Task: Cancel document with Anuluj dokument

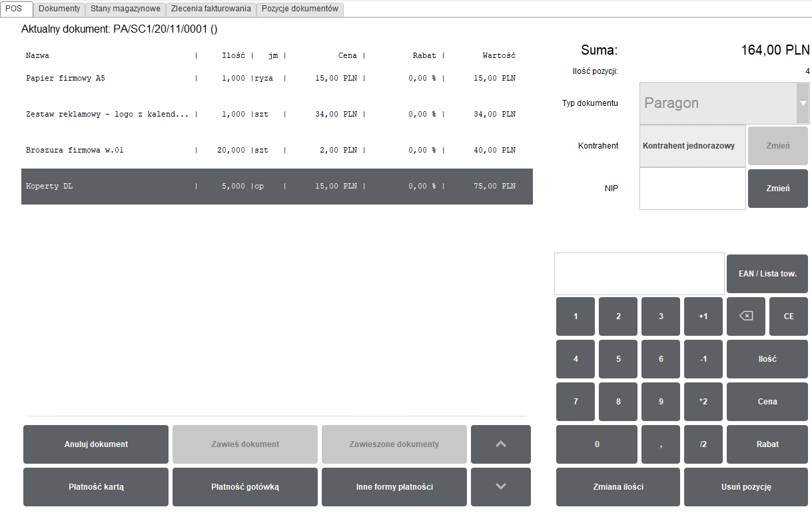Action: (96, 444)
